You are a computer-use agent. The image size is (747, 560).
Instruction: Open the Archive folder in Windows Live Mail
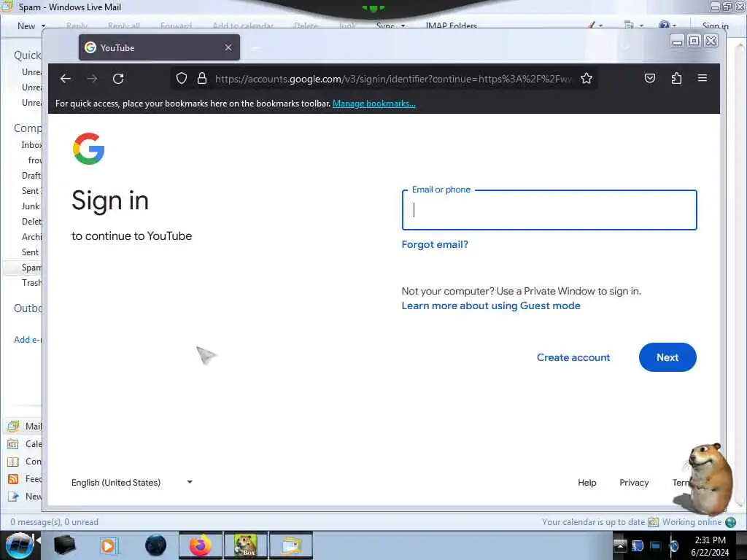coord(31,237)
